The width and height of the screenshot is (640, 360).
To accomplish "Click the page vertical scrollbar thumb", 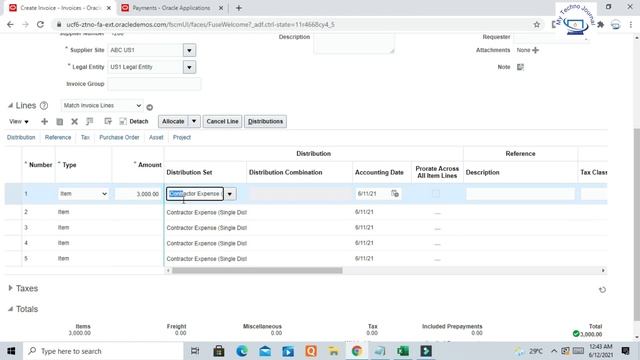I will pyautogui.click(x=637, y=224).
